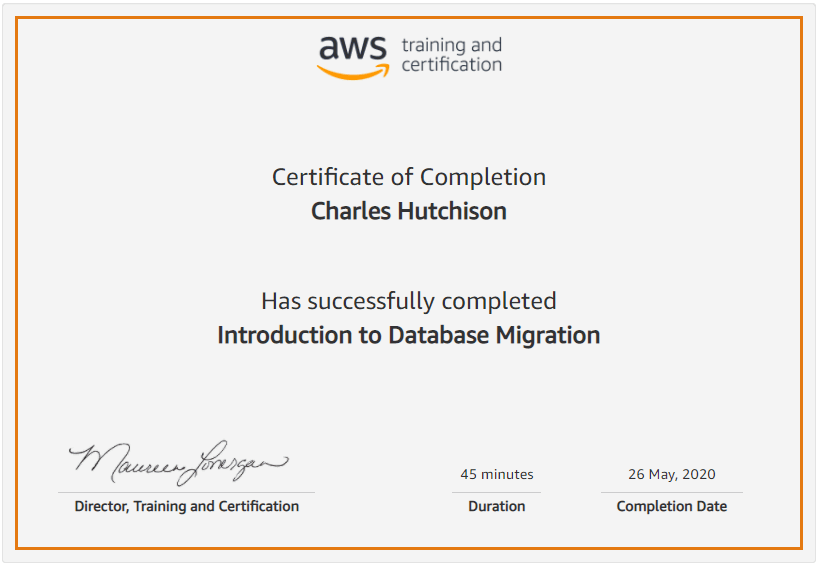
Task: Select the "Certificate of Completion" heading
Action: 409,177
